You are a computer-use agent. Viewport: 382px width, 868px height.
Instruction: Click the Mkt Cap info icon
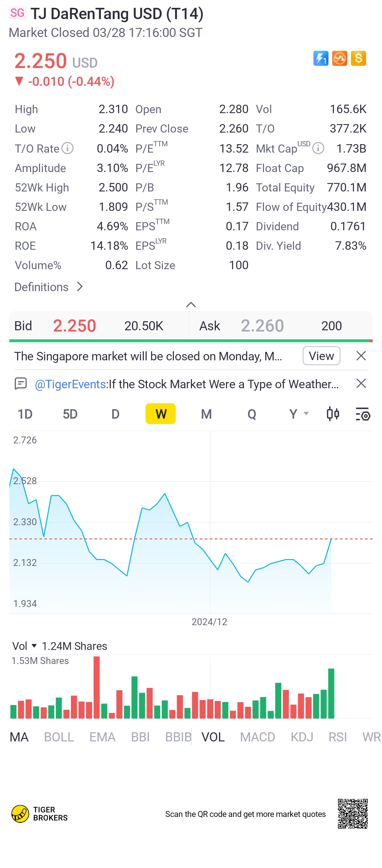[318, 148]
